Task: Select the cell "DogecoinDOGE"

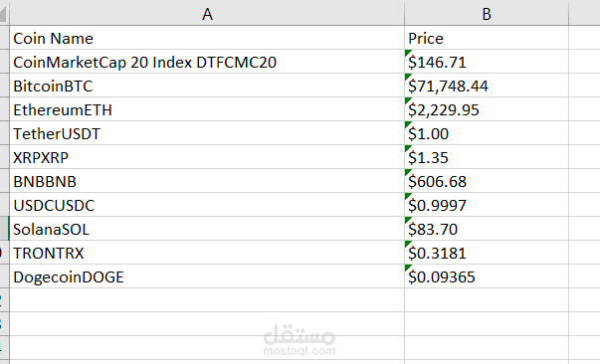Action: pyautogui.click(x=207, y=276)
